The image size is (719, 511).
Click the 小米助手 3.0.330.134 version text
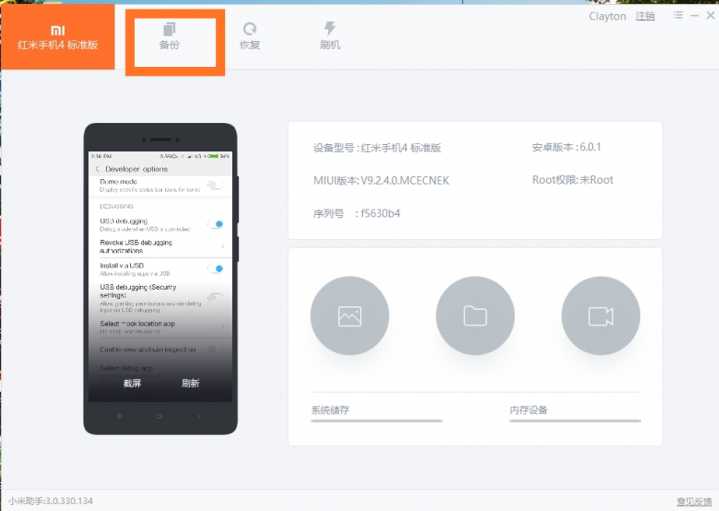coord(50,501)
